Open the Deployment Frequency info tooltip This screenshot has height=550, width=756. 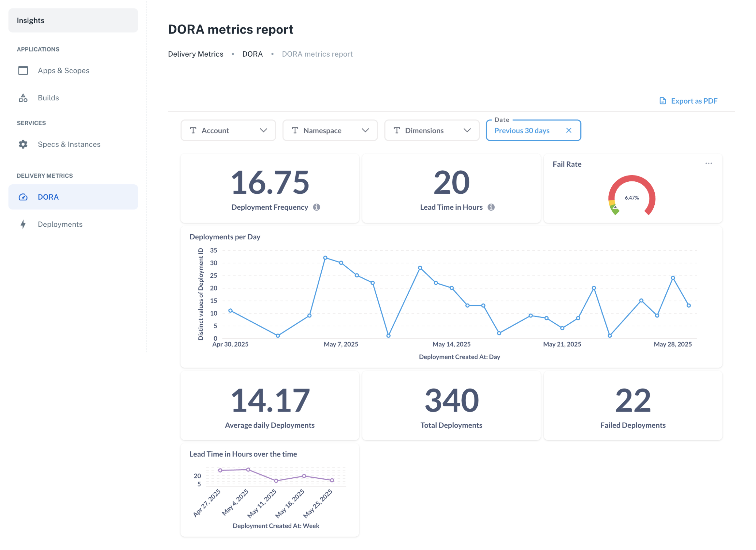click(x=316, y=207)
